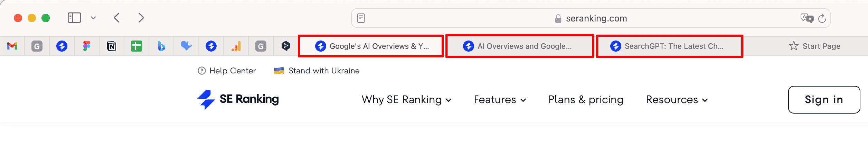Image resolution: width=868 pixels, height=152 pixels.
Task: Expand the Features menu
Action: click(x=500, y=100)
